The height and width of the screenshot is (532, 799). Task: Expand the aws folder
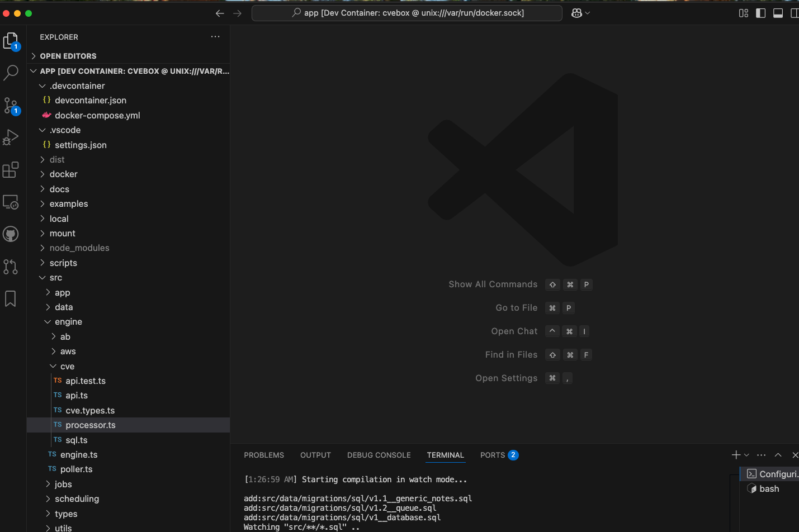(x=129, y=351)
